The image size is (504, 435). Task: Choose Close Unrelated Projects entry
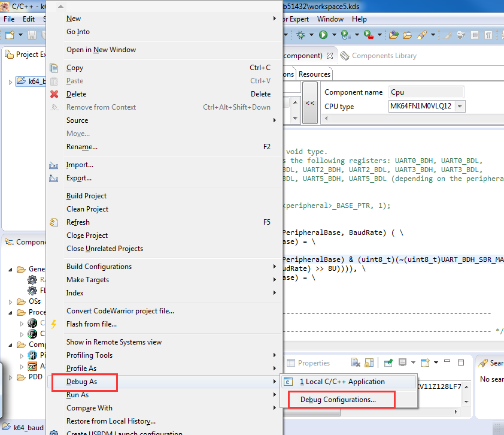coord(164,249)
